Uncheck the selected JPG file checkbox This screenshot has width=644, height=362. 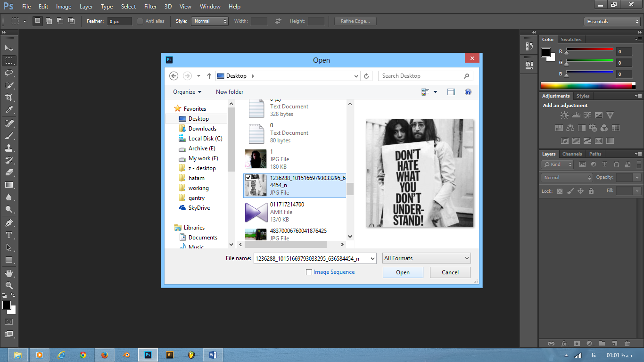(248, 177)
